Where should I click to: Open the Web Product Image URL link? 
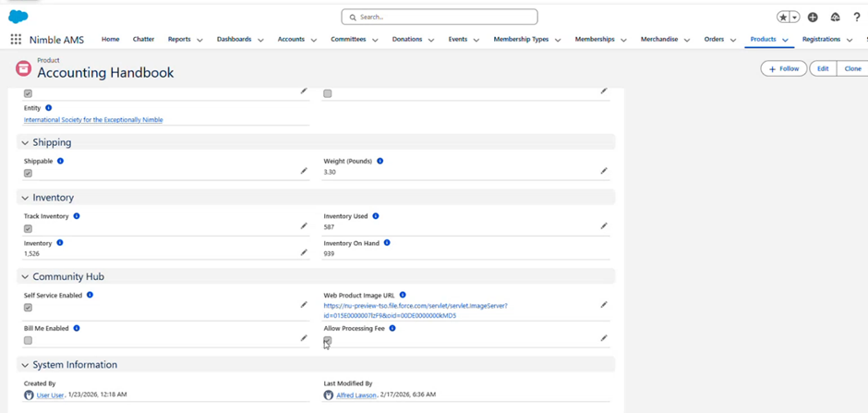[x=416, y=310]
